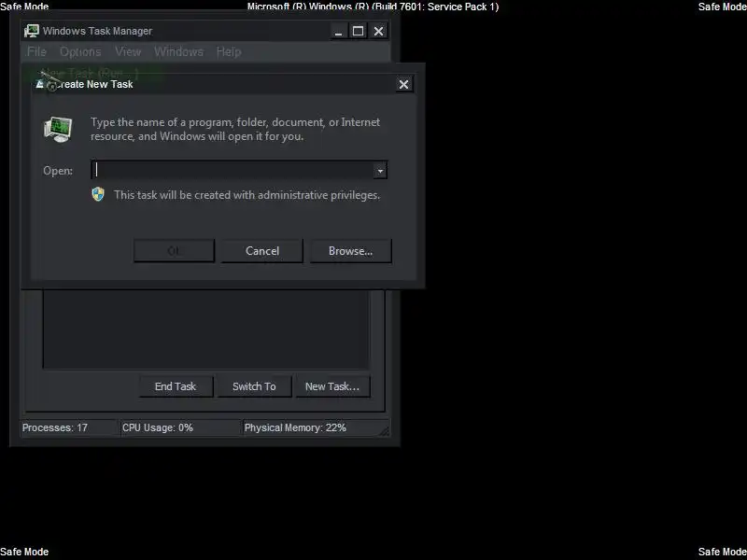
Task: Click the Run computer icon in Create New Task dialog
Action: 58,129
